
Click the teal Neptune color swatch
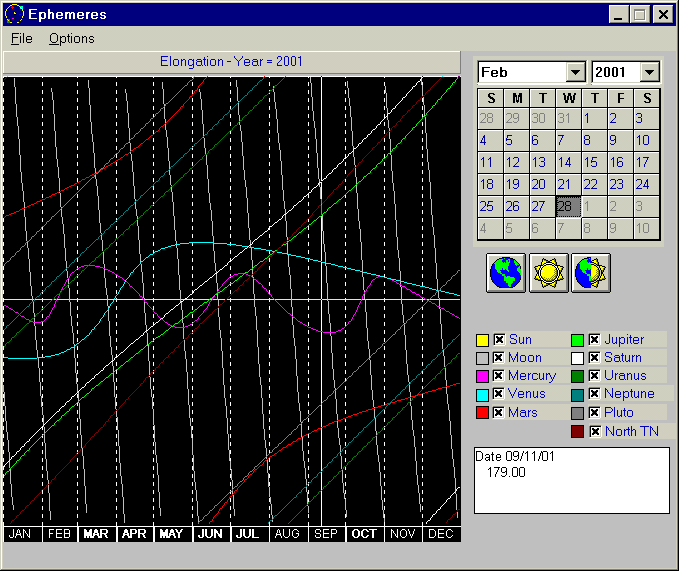pos(577,394)
